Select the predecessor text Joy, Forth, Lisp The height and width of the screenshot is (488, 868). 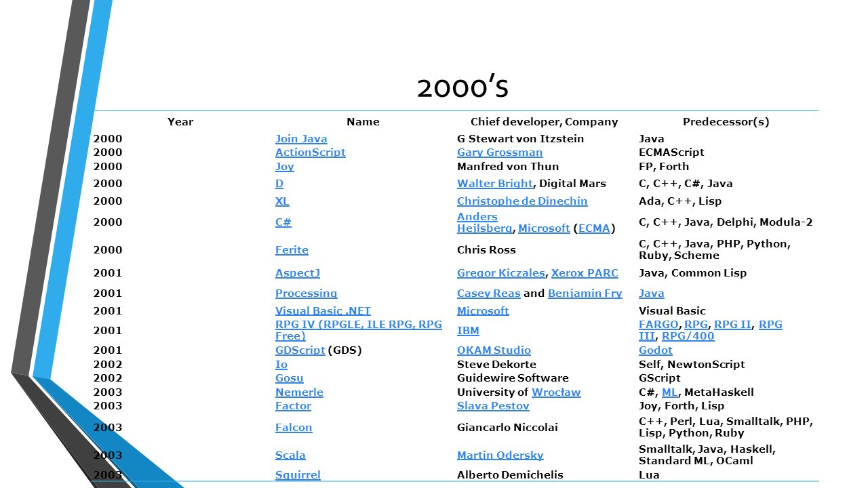pos(682,406)
